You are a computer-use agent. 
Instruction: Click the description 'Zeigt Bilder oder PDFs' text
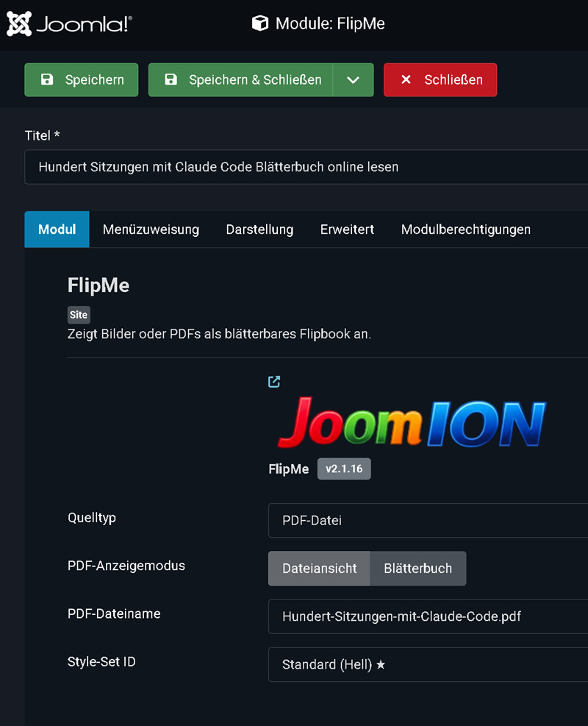pyautogui.click(x=219, y=334)
